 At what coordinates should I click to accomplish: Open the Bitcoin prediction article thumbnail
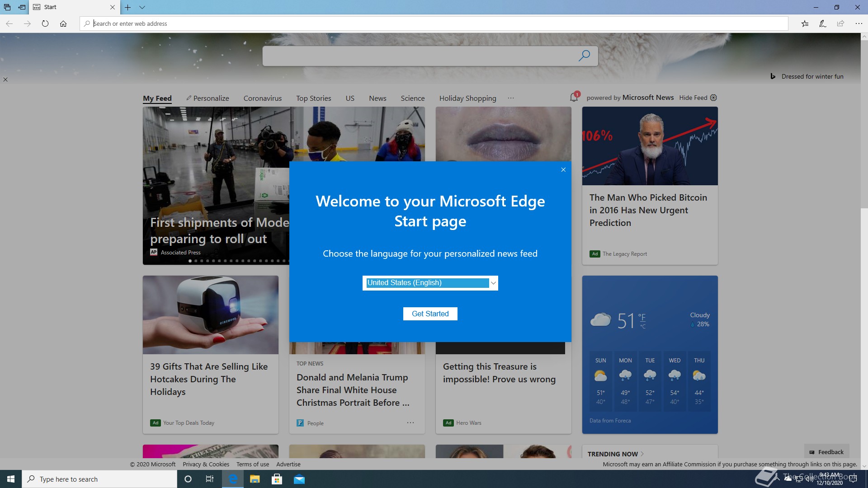[x=650, y=146]
